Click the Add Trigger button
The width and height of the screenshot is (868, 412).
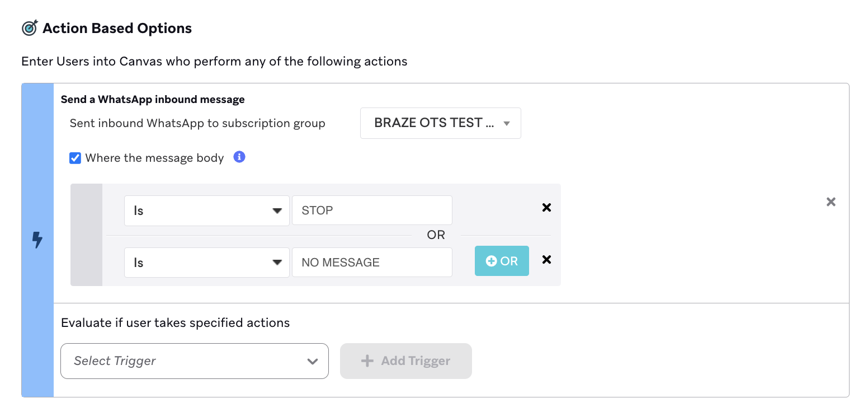pyautogui.click(x=406, y=361)
